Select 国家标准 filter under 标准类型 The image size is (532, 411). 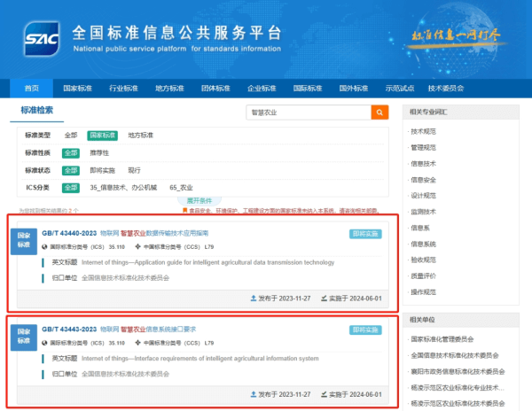(103, 136)
